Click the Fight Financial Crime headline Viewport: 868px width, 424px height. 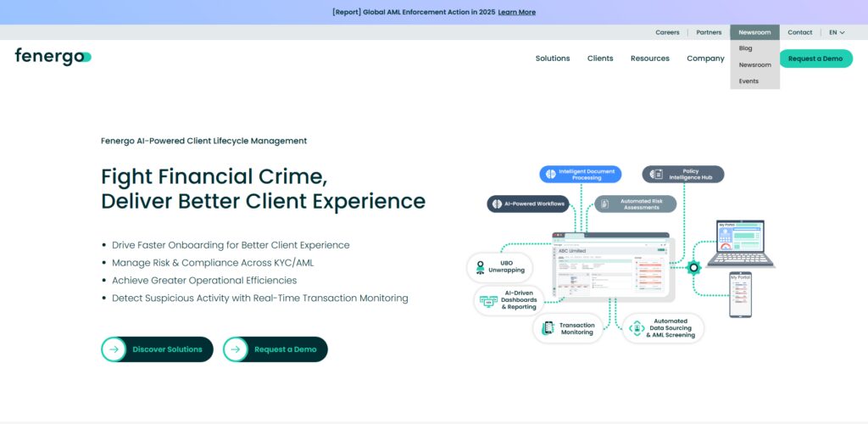[214, 177]
